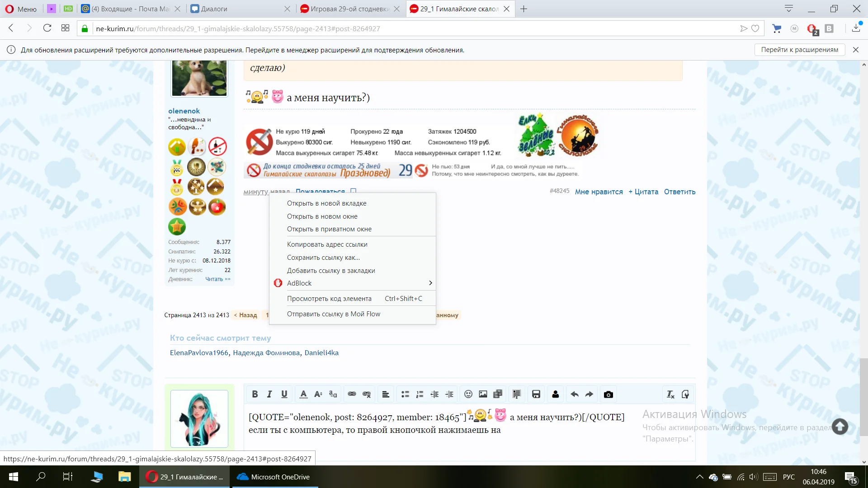Insert a link with chain icon
Screen dimensions: 868x488
pyautogui.click(x=352, y=394)
